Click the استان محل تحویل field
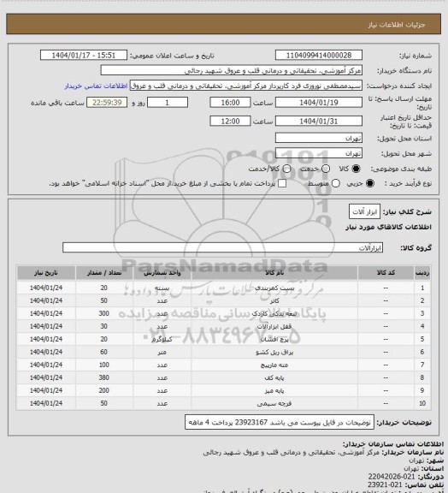This screenshot has width=448, height=493. (x=319, y=138)
